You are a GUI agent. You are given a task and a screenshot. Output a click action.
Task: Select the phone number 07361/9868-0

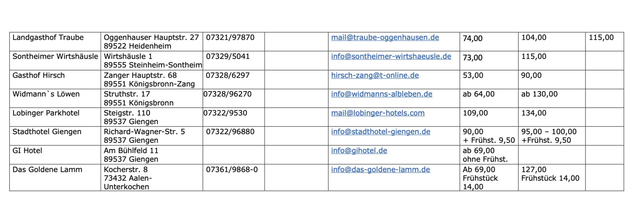[x=232, y=170]
